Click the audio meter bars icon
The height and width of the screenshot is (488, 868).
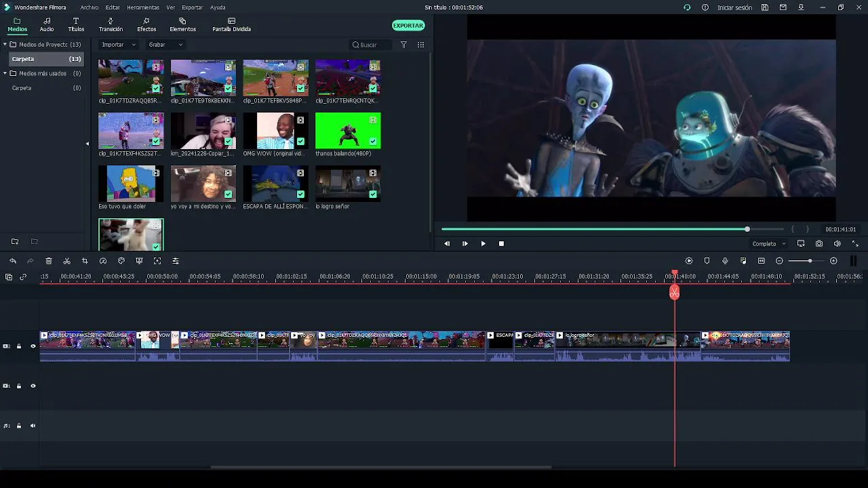click(853, 261)
